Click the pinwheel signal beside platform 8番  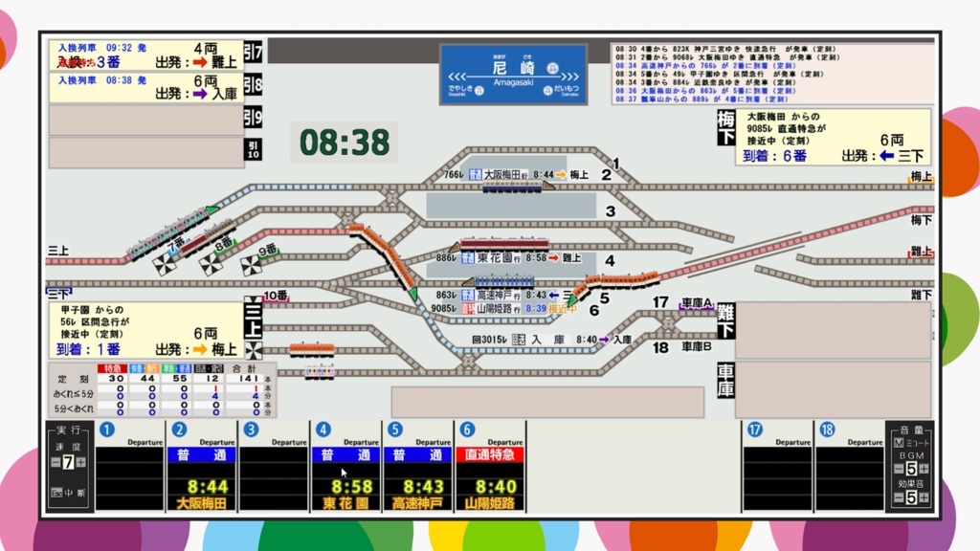[x=211, y=265]
